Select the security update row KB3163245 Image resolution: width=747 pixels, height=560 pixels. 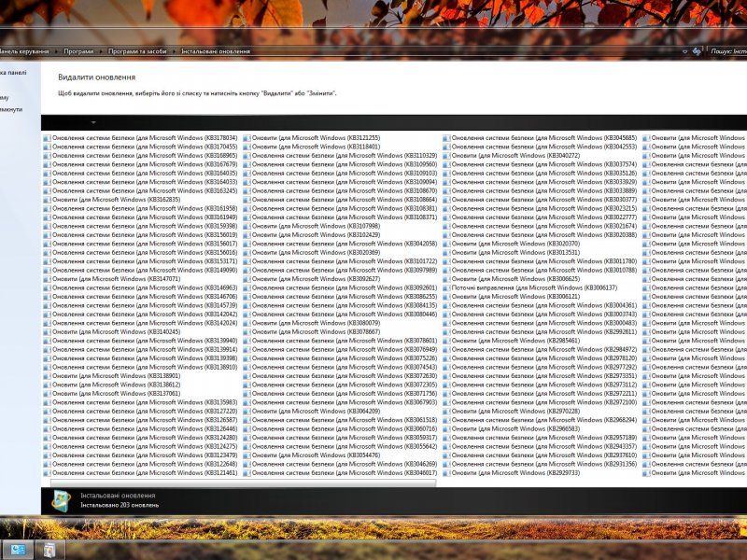[140, 191]
